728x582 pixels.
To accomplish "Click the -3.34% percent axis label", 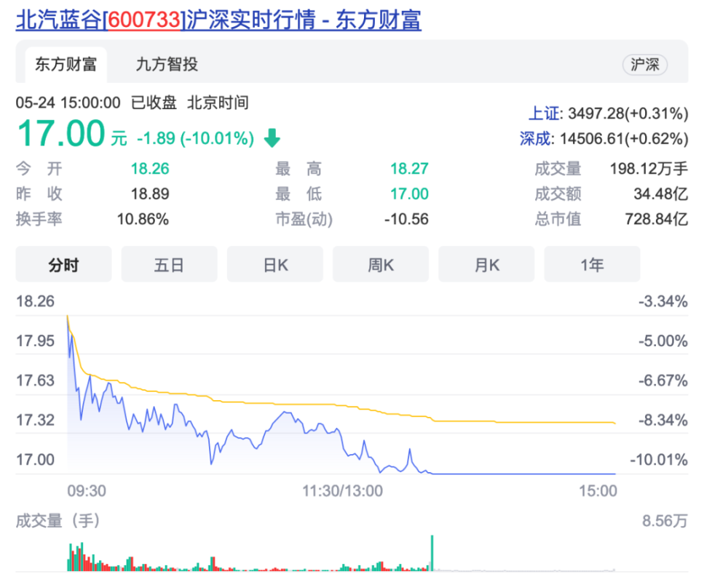I will tap(663, 301).
